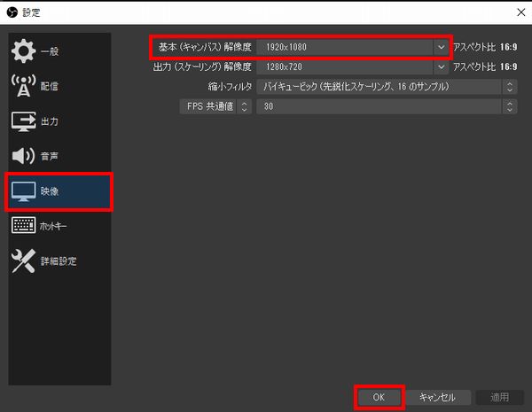Viewport: 532px width, 412px height.
Task: Click the 設定 window title text
Action: [x=31, y=12]
